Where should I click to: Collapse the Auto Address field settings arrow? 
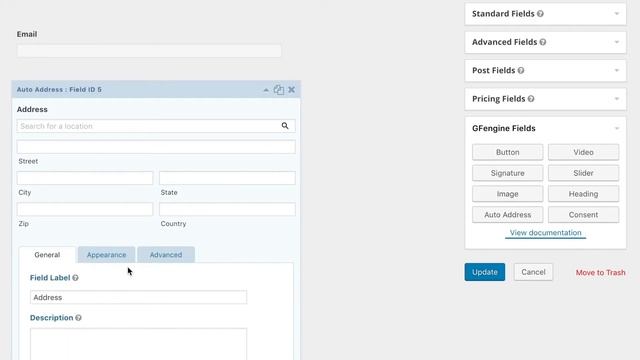tap(266, 90)
